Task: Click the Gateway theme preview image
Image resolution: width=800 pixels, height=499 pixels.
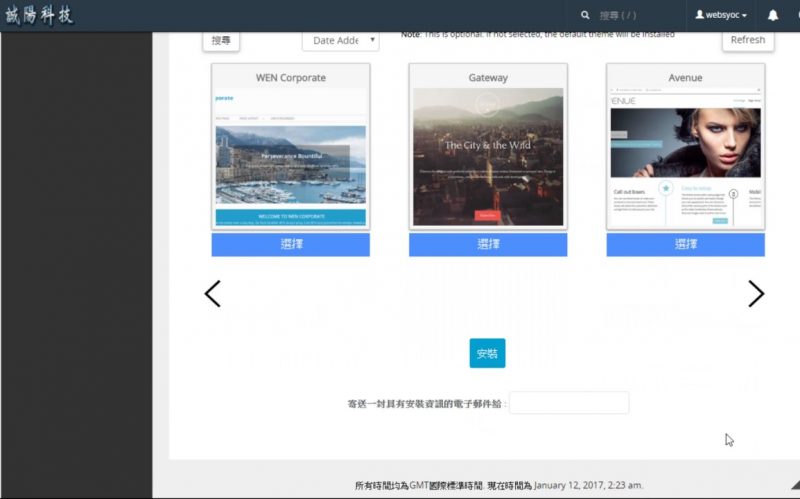Action: 488,158
